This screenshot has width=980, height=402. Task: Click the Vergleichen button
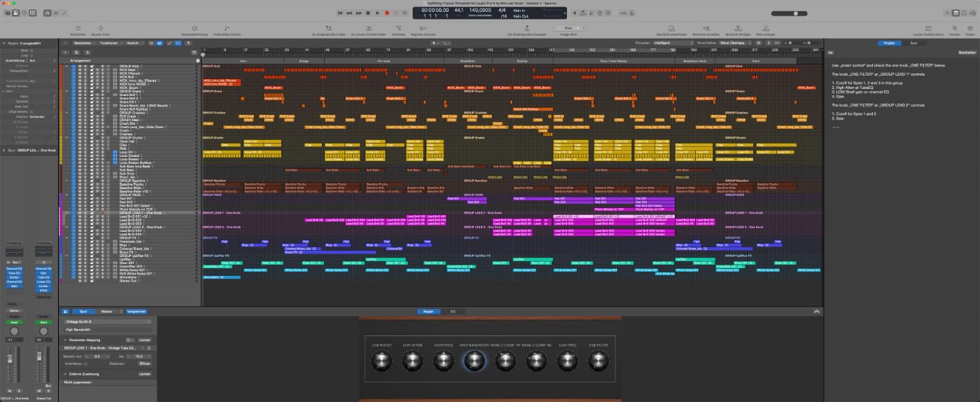click(136, 312)
